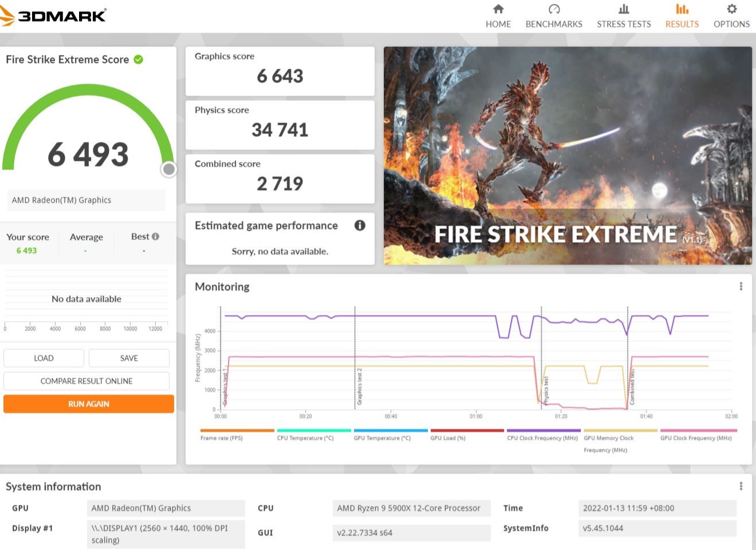Click the SystemInfo version v5.45.1044
Screen dimensions: 756x550
tap(657, 528)
